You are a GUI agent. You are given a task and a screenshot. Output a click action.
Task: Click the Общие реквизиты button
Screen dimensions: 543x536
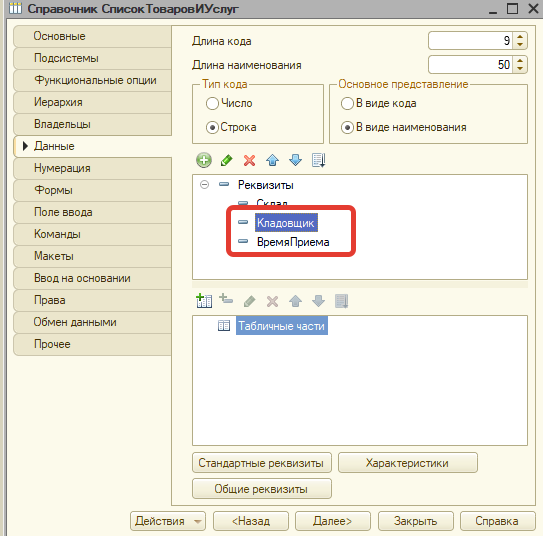[262, 489]
